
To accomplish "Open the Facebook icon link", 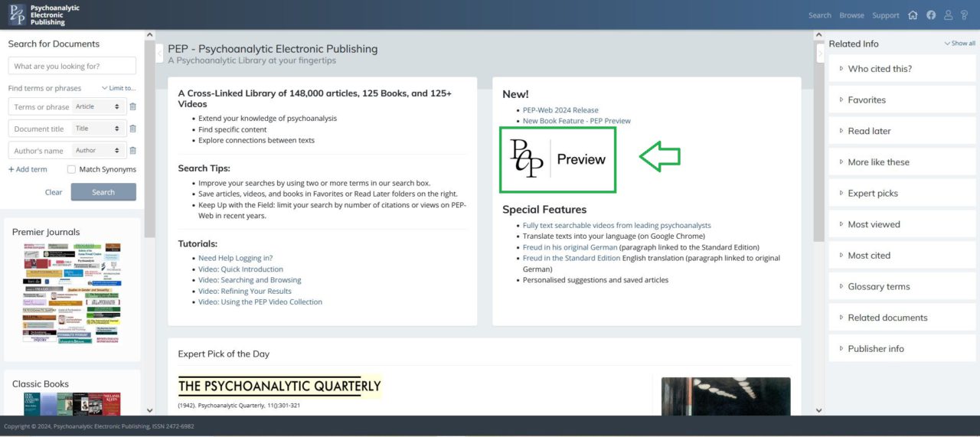I will (x=931, y=15).
